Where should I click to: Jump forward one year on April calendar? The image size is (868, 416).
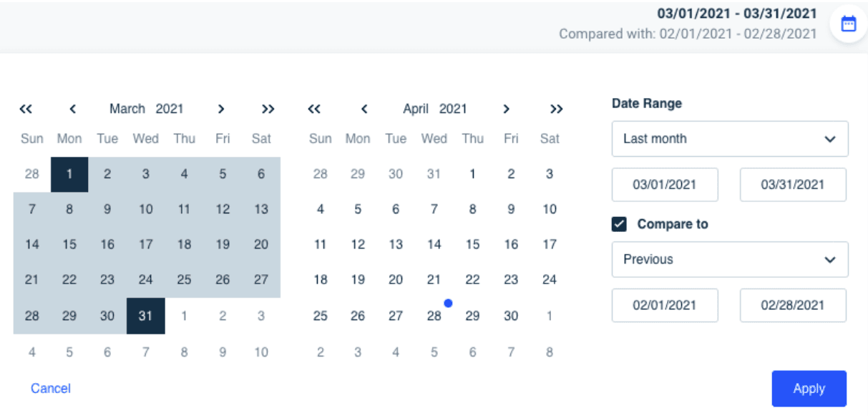pos(556,109)
